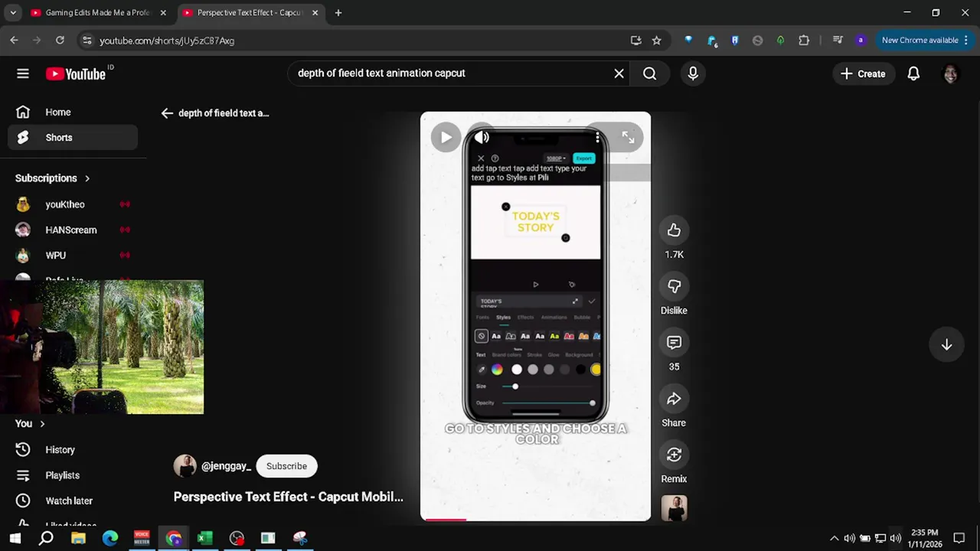This screenshot has width=980, height=551.
Task: Expand the Subscriptions section chevron
Action: click(x=87, y=178)
